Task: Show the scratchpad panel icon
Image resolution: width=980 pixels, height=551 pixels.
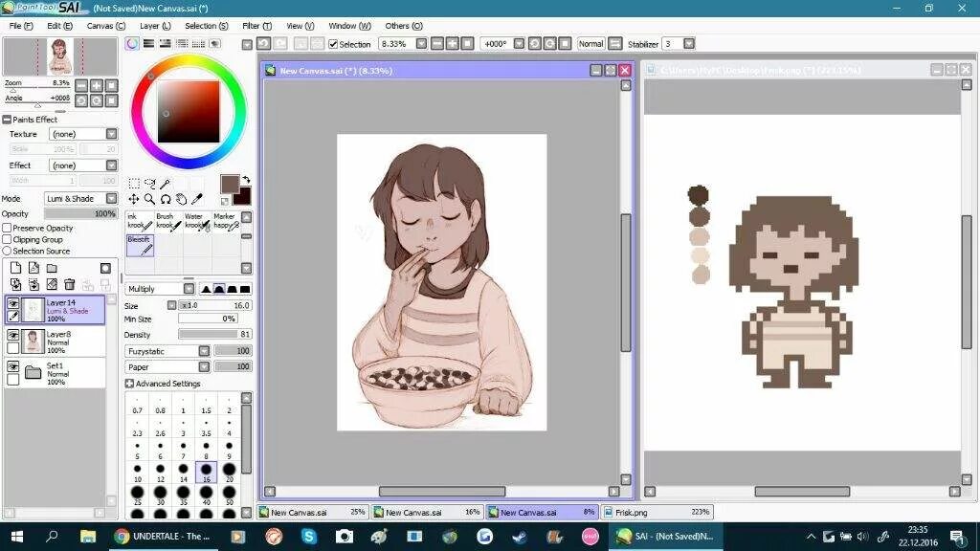Action: click(x=215, y=44)
